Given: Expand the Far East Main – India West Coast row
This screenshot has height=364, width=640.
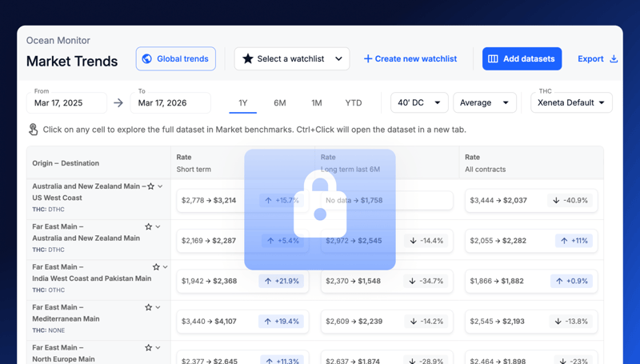Looking at the screenshot, I should click(x=166, y=267).
